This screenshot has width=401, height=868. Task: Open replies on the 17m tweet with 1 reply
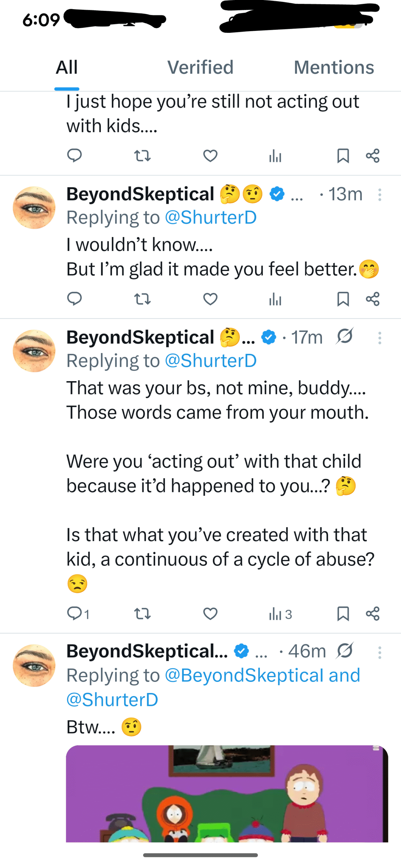click(74, 614)
